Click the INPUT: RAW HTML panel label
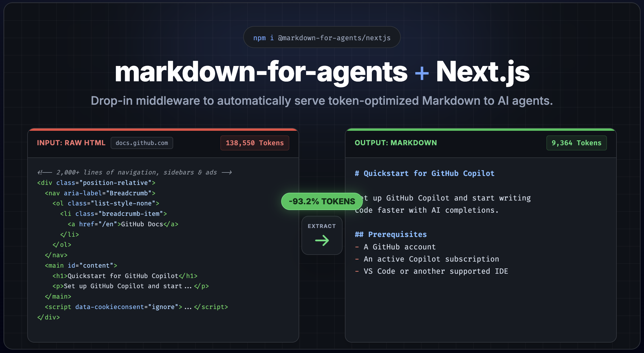Image resolution: width=644 pixels, height=353 pixels. pyautogui.click(x=71, y=143)
